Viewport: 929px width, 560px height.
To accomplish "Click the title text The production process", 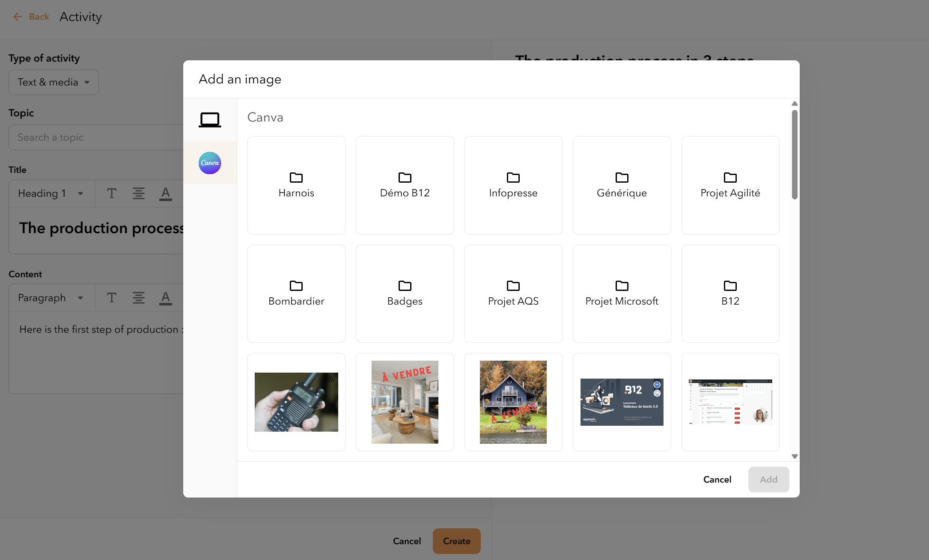I will [101, 228].
